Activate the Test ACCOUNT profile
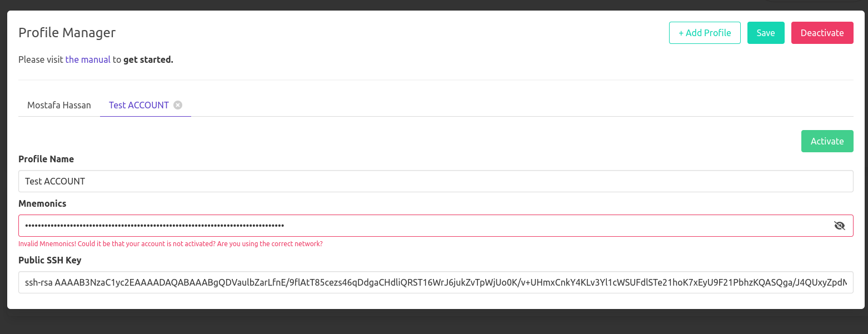Viewport: 868px width, 334px height. pyautogui.click(x=827, y=141)
